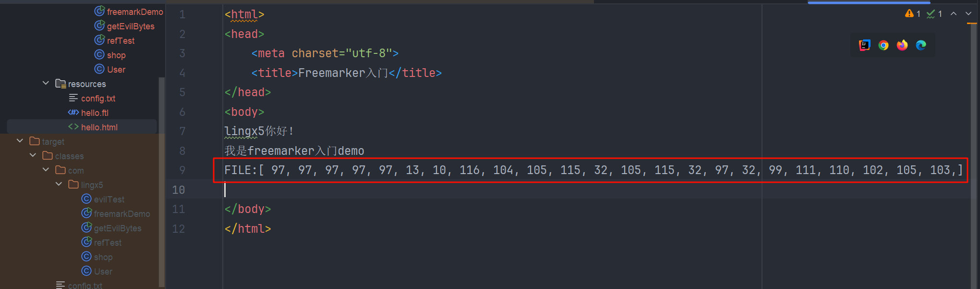The height and width of the screenshot is (289, 980).
Task: Select hello.html in project tree
Action: [x=99, y=127]
